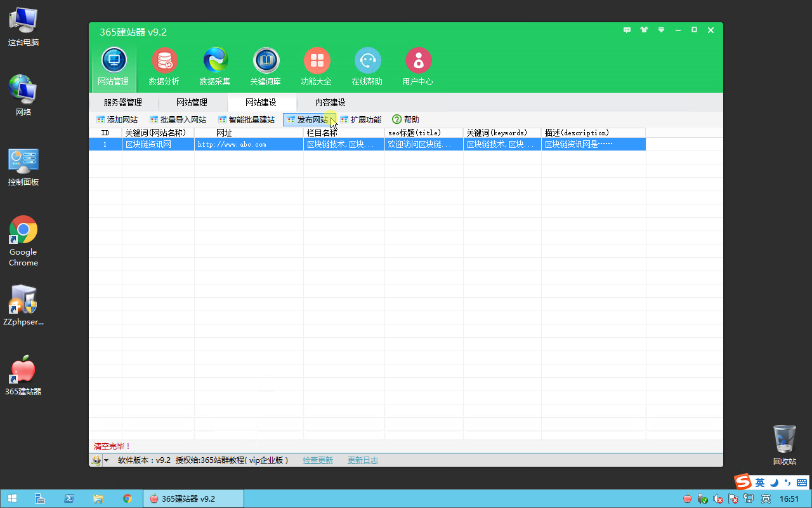Select the 区块链资讯网 name cell
Viewport: 812px width, 508px height.
[x=158, y=144]
